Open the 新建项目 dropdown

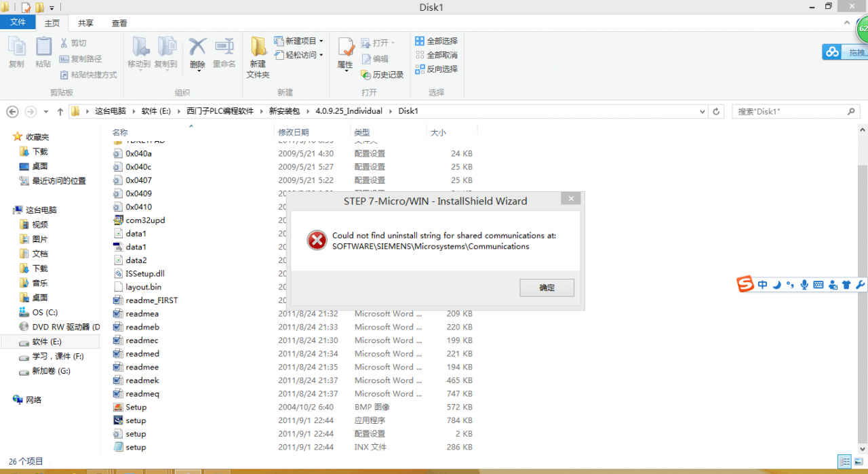point(298,41)
